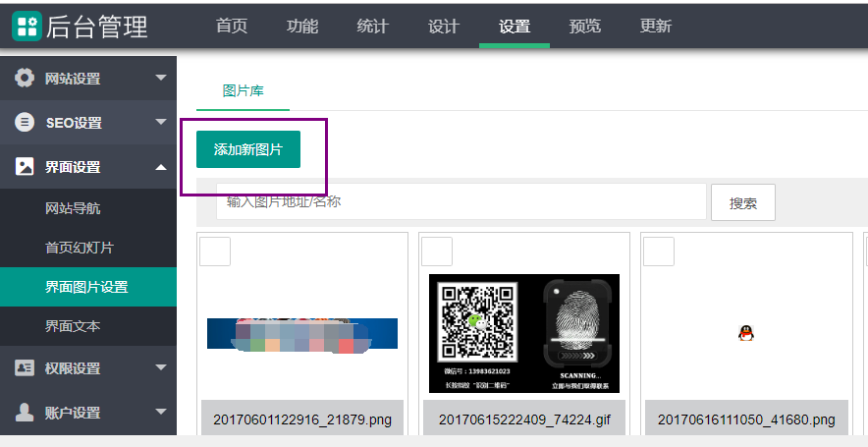Open 首页幻灯片 in the sidebar

point(86,248)
